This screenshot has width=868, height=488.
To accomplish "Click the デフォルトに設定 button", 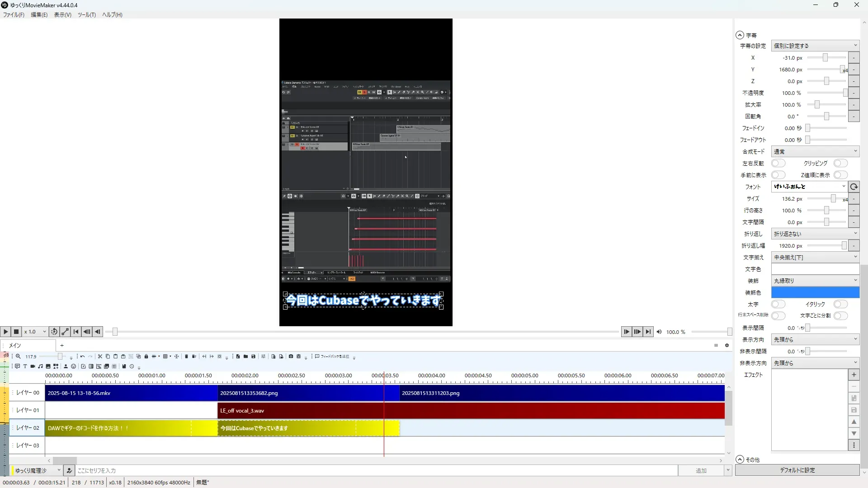I will coord(797,470).
